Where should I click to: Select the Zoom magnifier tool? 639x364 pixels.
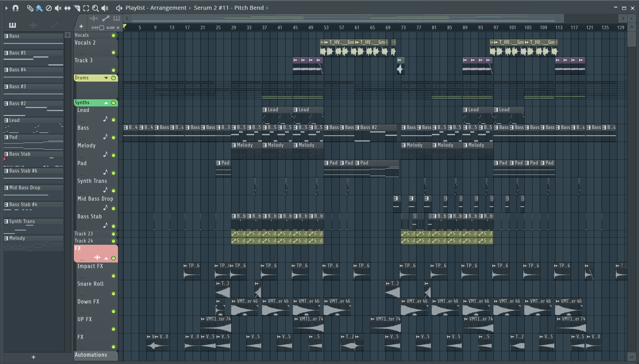95,8
